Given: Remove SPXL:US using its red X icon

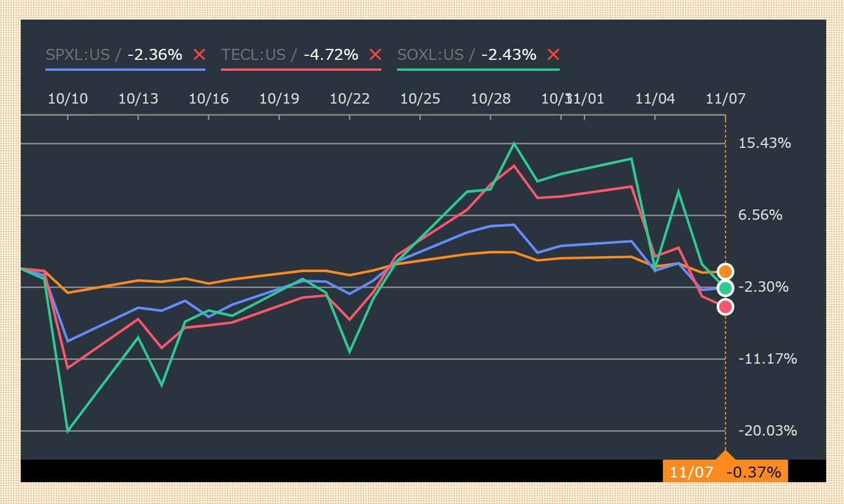Looking at the screenshot, I should [x=199, y=55].
